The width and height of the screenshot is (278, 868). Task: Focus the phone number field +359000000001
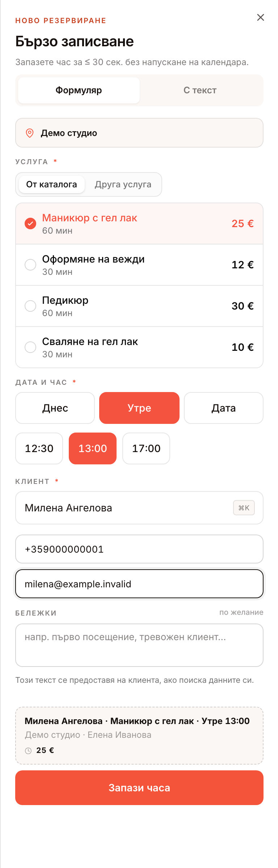[x=139, y=549]
